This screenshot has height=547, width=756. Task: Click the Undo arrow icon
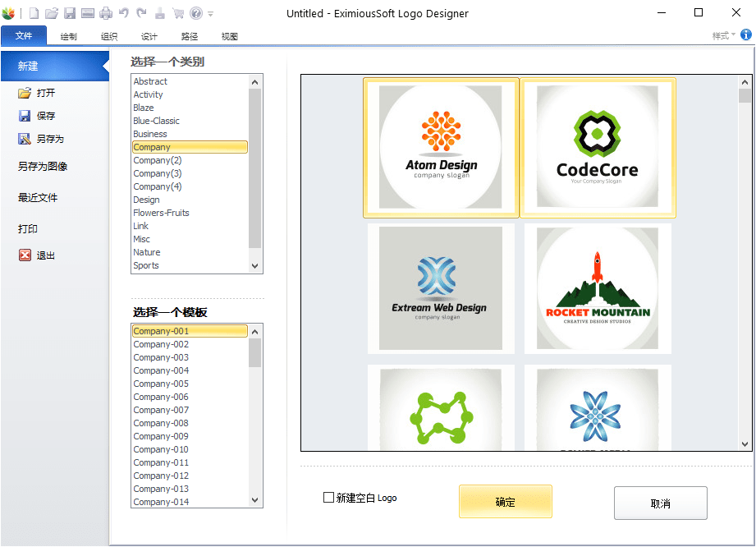point(124,13)
